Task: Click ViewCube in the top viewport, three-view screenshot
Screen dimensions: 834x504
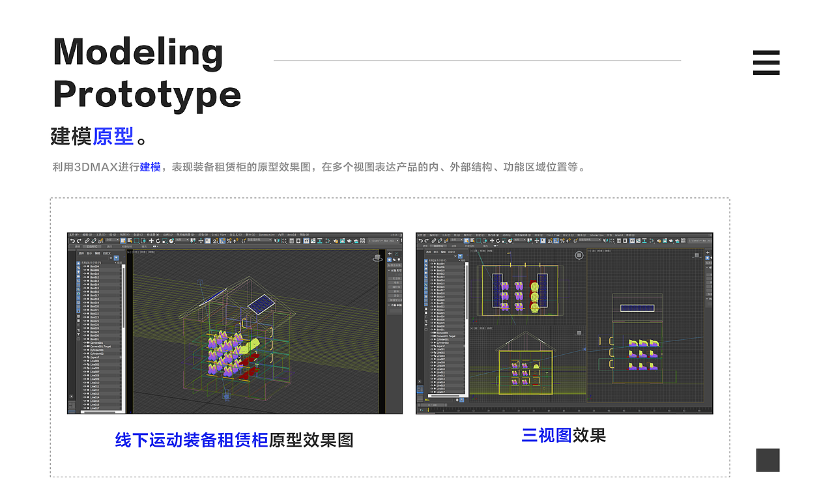Action: (x=579, y=255)
